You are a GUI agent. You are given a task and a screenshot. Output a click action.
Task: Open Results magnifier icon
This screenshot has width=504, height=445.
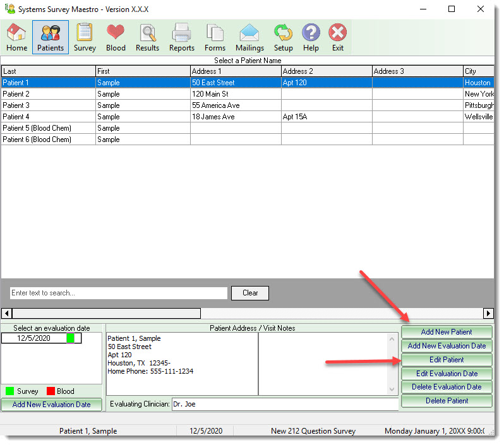pyautogui.click(x=147, y=37)
